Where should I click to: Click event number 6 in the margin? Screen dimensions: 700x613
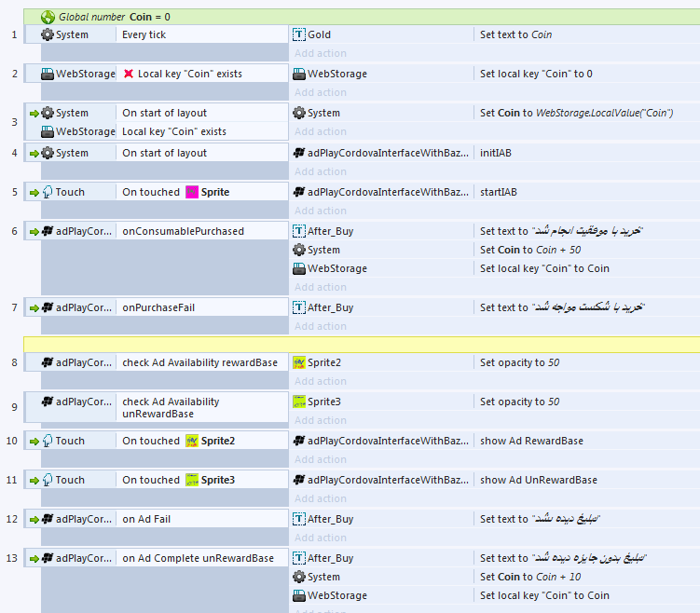(x=14, y=231)
